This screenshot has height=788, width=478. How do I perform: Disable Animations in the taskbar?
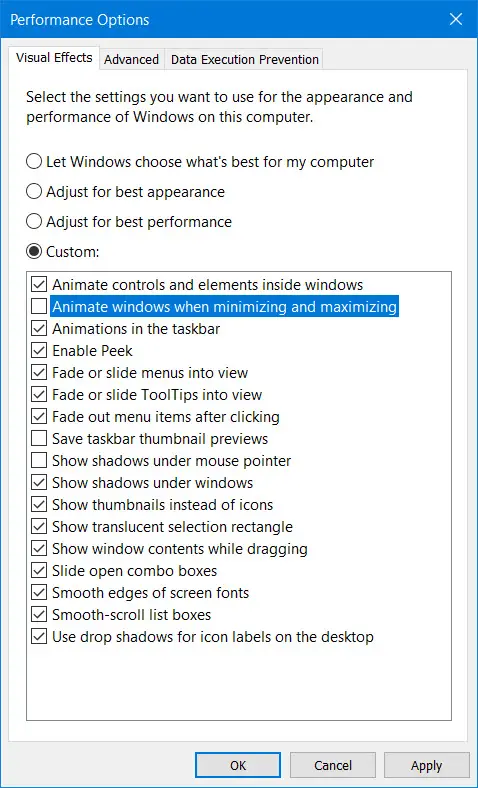(39, 329)
